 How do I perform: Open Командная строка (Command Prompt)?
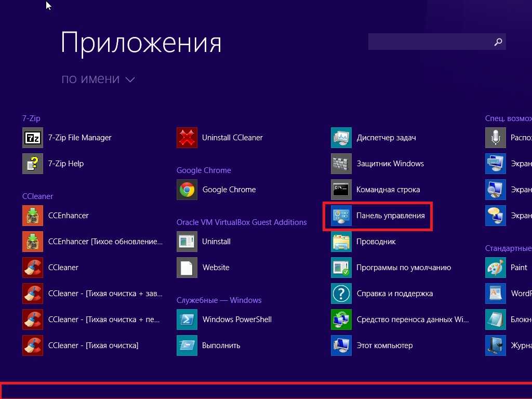(375, 190)
